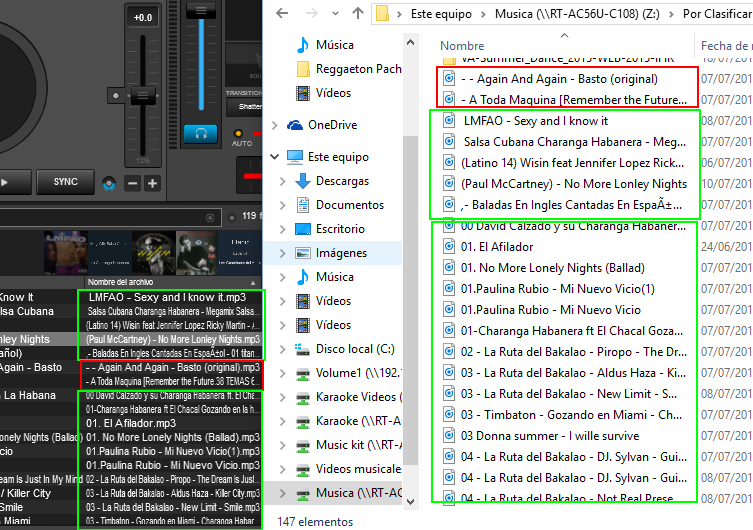Open Documentos in navigation pane
This screenshot has width=753, height=530.
[x=350, y=205]
